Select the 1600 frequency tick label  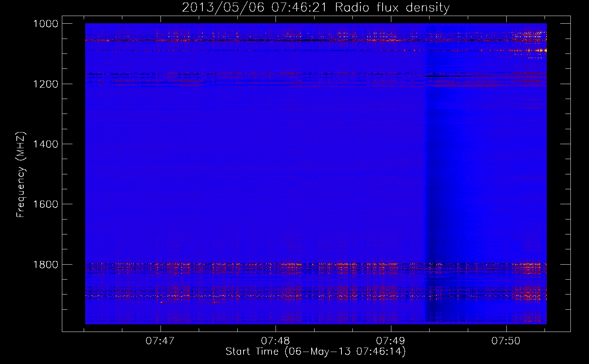click(46, 204)
